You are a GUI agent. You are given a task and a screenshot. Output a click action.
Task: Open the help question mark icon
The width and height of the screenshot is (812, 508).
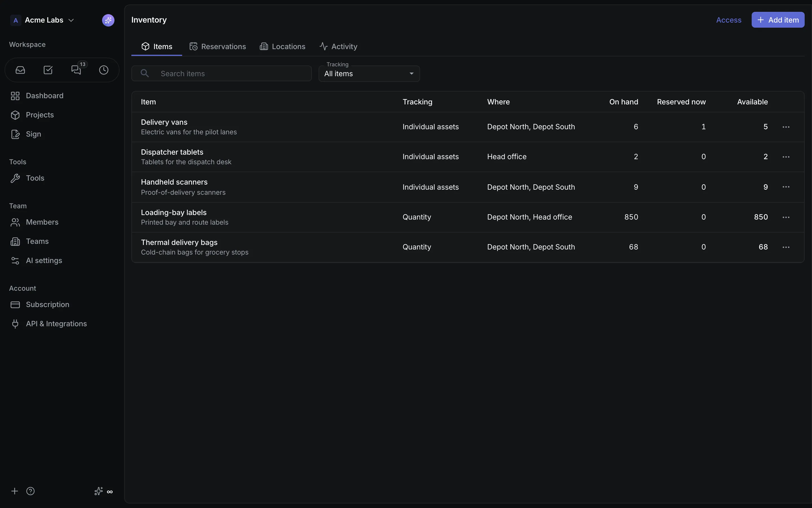pos(30,491)
